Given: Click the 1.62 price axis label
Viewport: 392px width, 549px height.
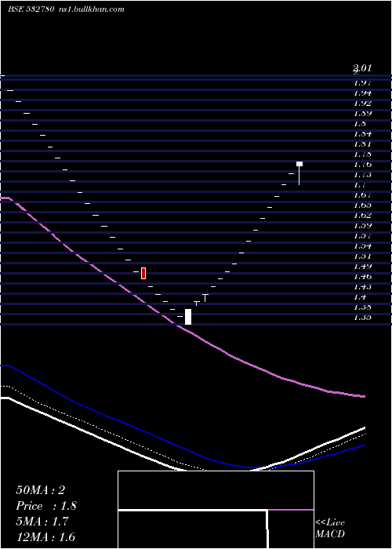Looking at the screenshot, I should pyautogui.click(x=362, y=216).
